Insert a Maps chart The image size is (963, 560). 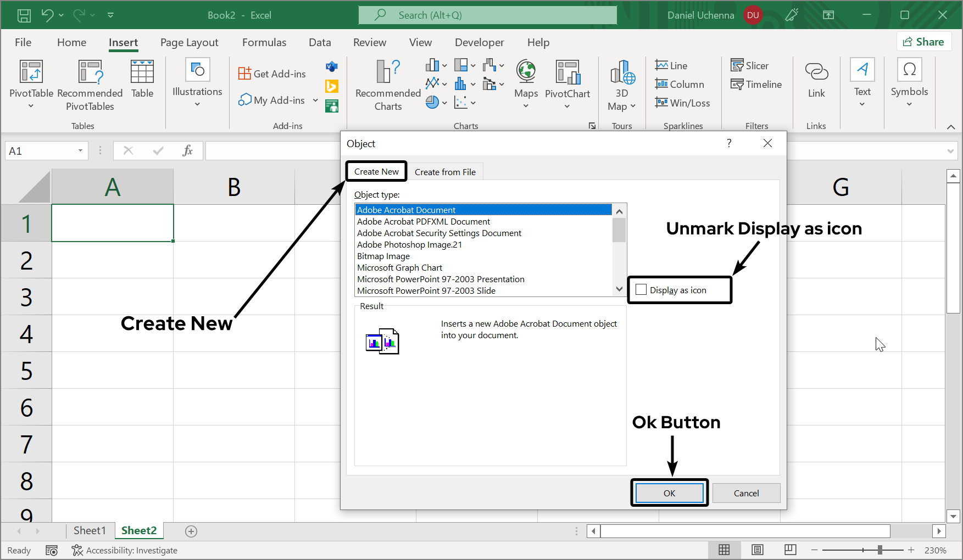(x=525, y=83)
